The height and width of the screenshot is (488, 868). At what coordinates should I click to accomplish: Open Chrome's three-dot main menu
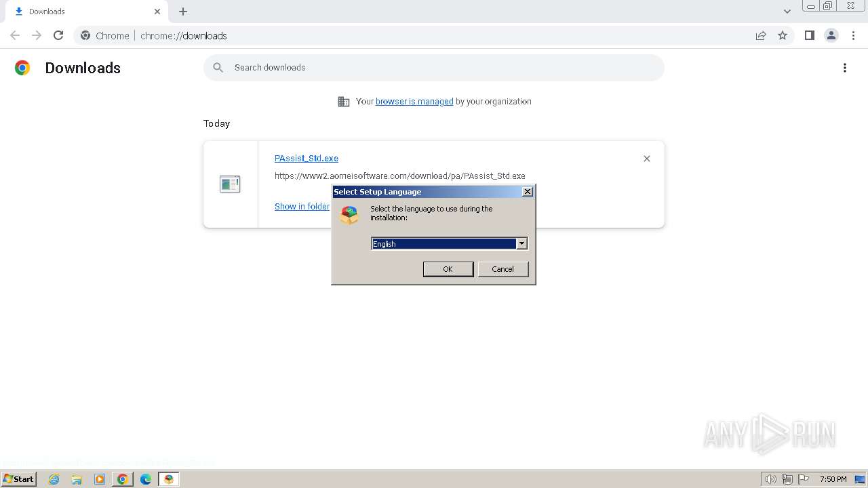coord(853,35)
